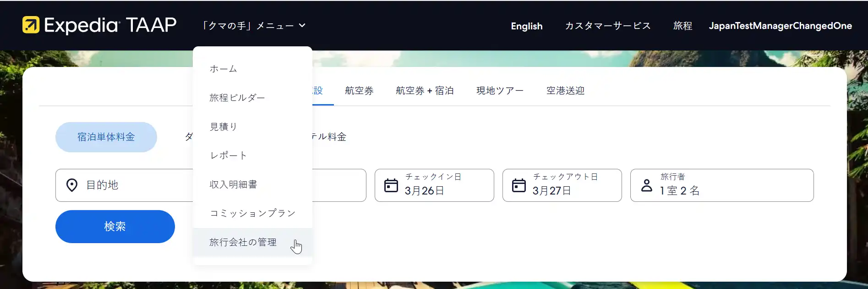The height and width of the screenshot is (289, 868).
Task: Select コミッションプラン menu item
Action: tap(252, 213)
